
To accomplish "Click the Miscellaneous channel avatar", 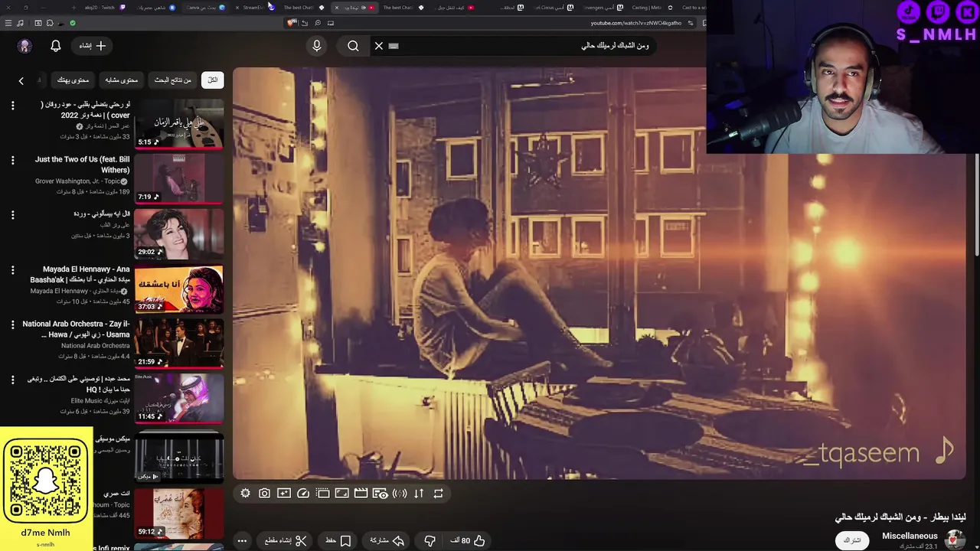I will click(955, 540).
